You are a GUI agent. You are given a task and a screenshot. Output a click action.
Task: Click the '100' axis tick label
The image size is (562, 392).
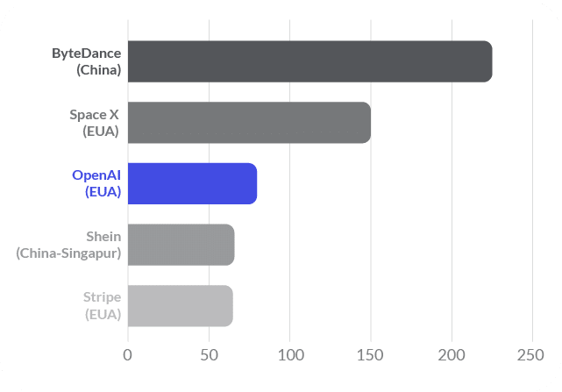(290, 355)
